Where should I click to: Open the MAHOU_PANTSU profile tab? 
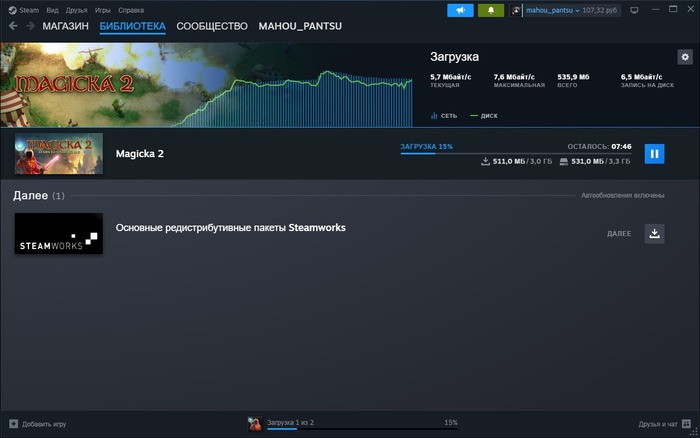tap(300, 26)
